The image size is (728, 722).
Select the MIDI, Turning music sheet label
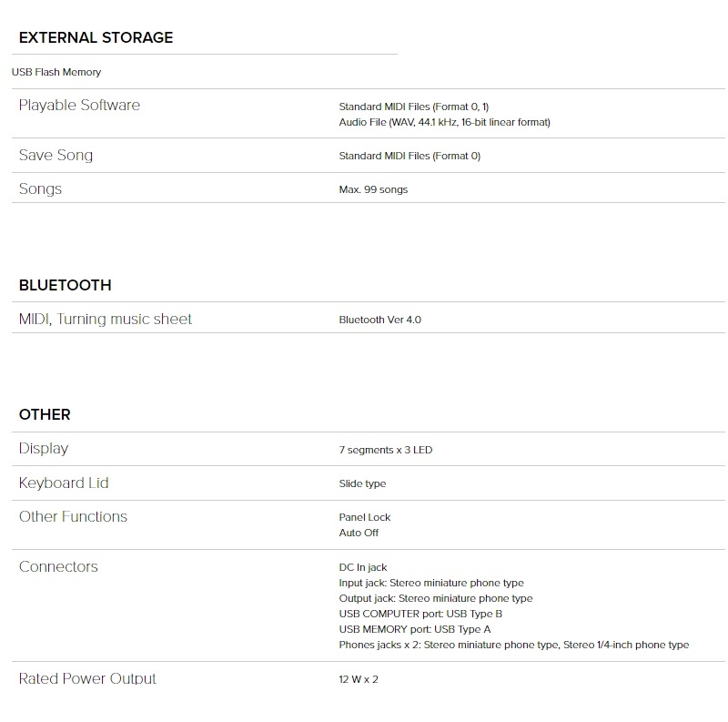pos(106,319)
